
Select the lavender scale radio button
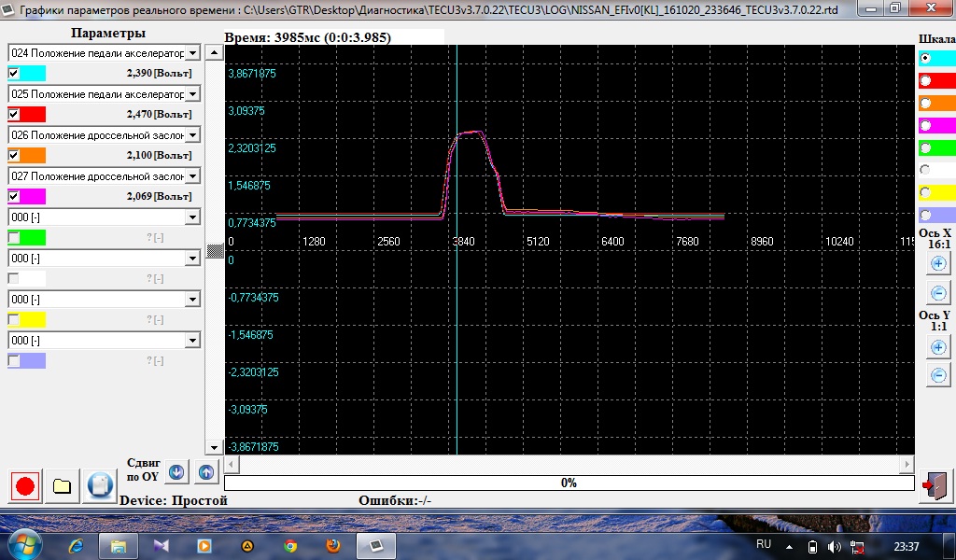925,215
